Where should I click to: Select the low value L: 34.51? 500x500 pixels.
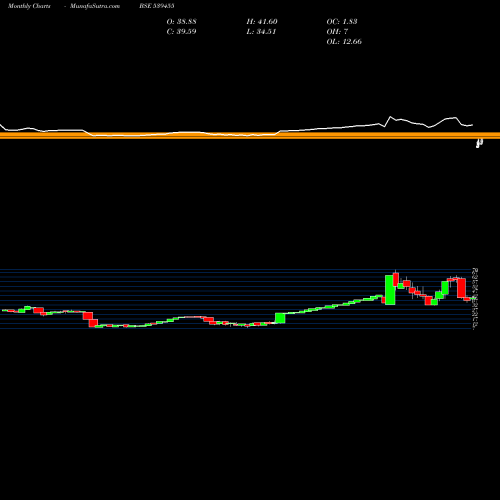click(x=261, y=32)
